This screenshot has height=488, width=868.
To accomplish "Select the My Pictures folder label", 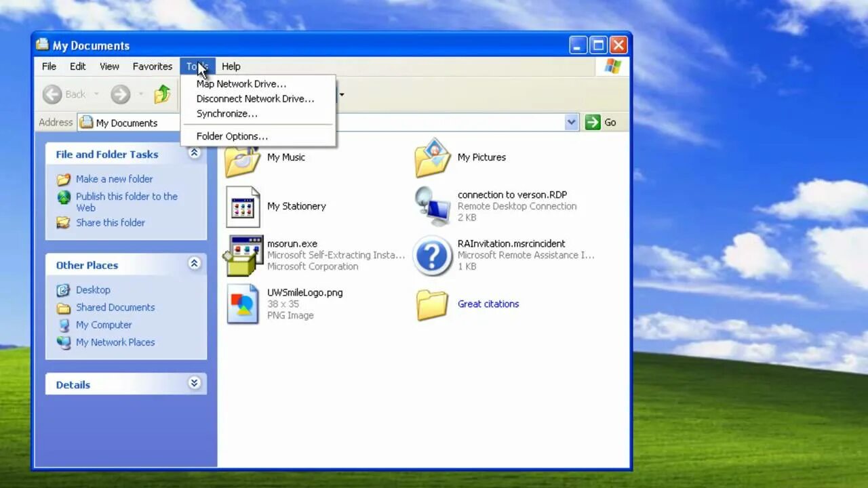I will pos(481,157).
